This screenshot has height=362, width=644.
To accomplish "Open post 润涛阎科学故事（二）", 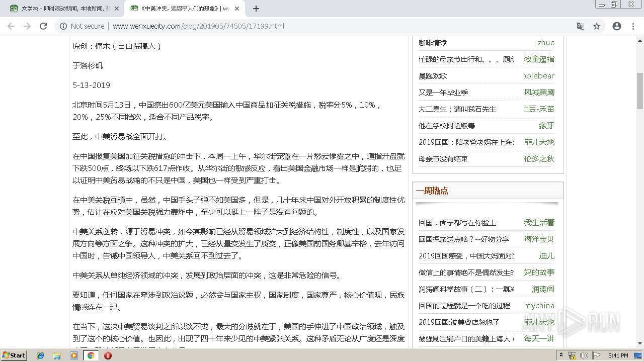I will click(466, 289).
